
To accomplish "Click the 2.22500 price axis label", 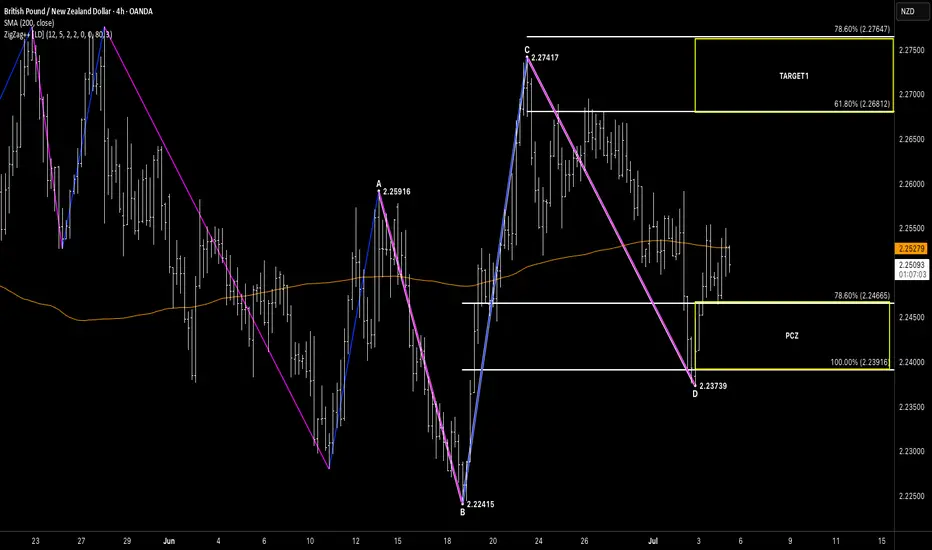I will pos(911,496).
